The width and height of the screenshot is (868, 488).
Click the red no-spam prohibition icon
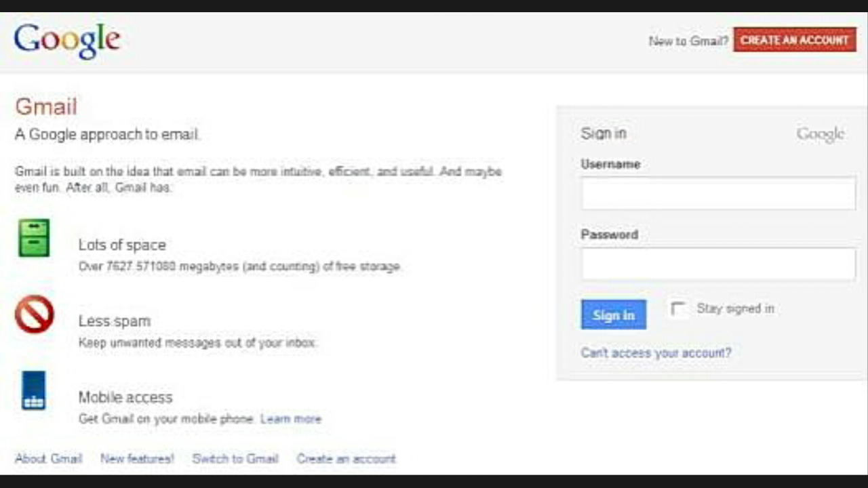(x=34, y=314)
